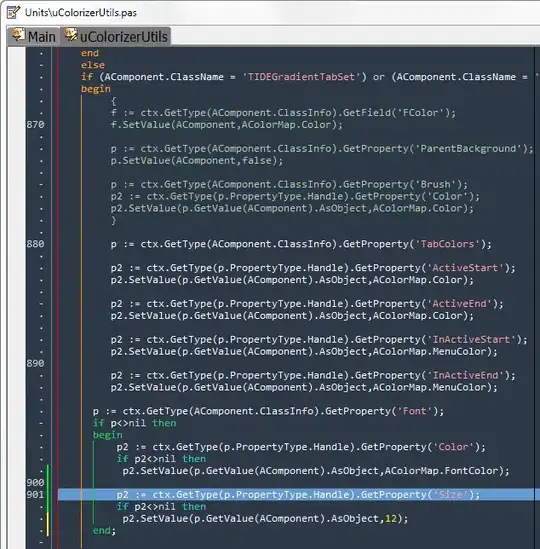
Task: Click the uColorizerUtils tab's unit icon
Action: point(71,35)
